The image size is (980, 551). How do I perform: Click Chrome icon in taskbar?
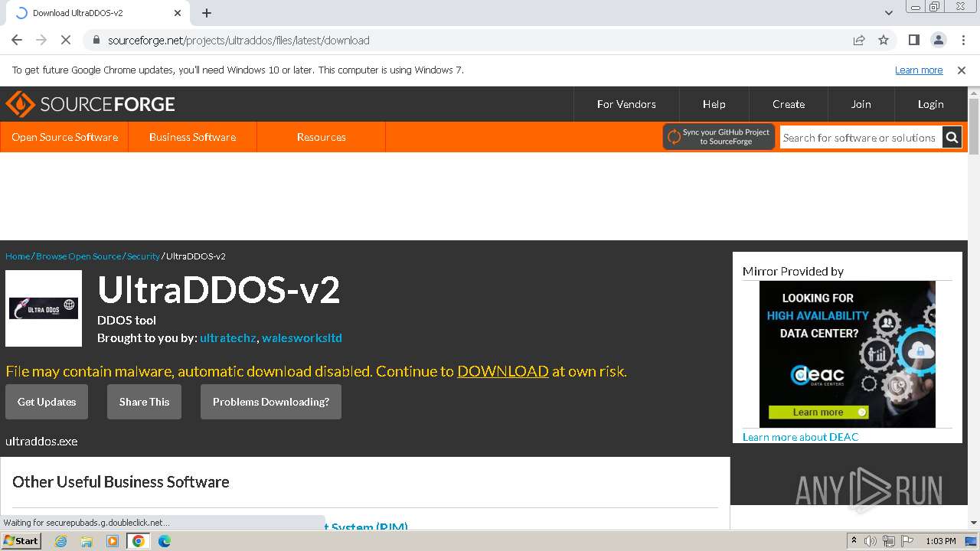pos(139,541)
